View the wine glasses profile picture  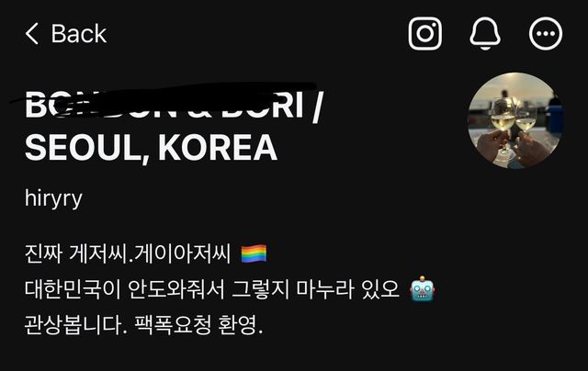click(515, 120)
